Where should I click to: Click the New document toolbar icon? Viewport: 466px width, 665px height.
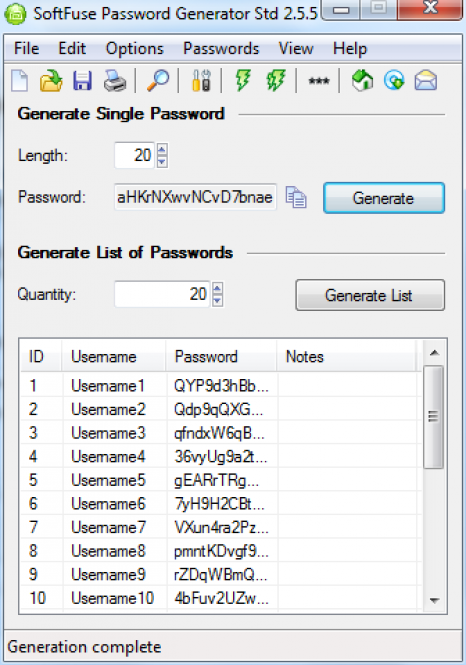click(20, 81)
